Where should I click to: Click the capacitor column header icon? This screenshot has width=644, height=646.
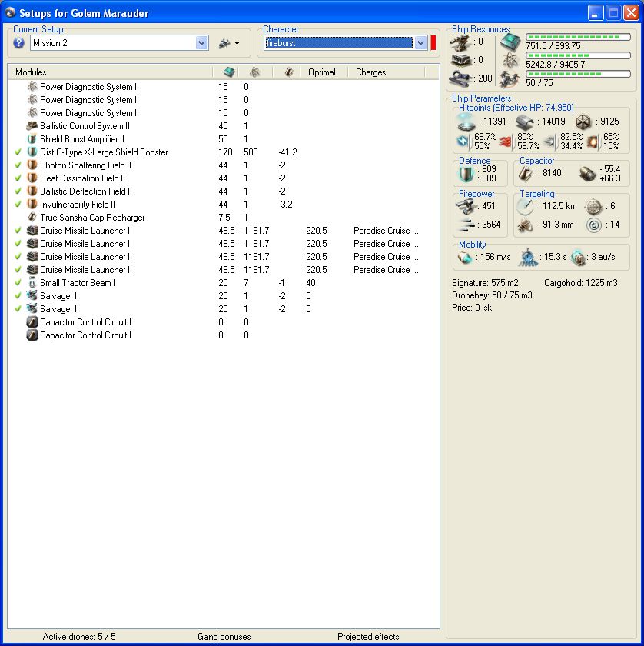coord(289,72)
